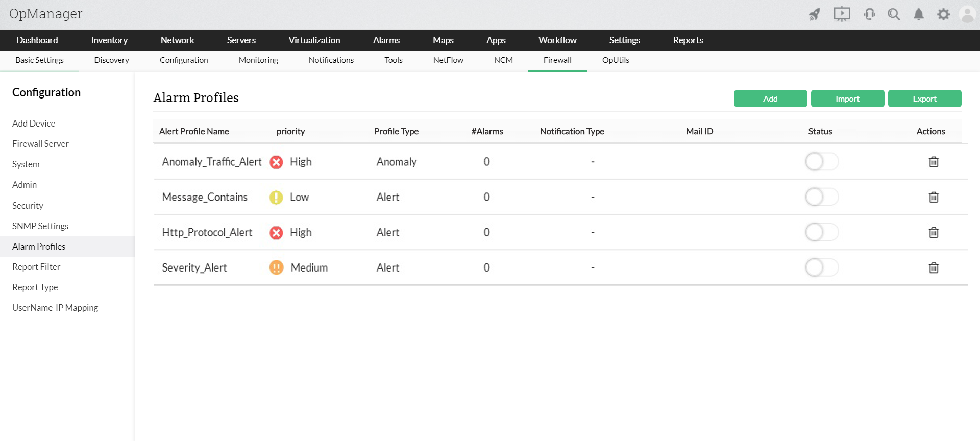Open the user profile avatar

[x=967, y=14]
